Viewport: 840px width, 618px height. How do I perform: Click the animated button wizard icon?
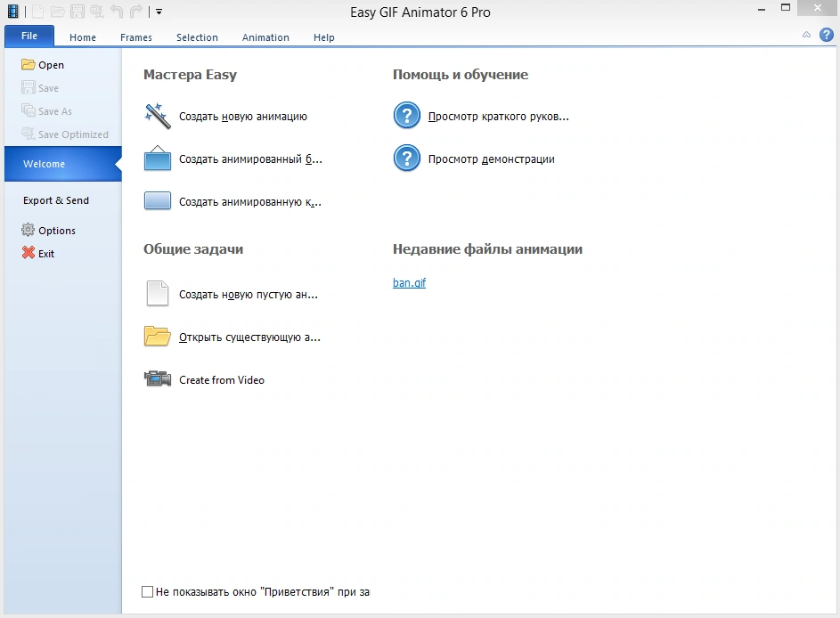point(158,201)
